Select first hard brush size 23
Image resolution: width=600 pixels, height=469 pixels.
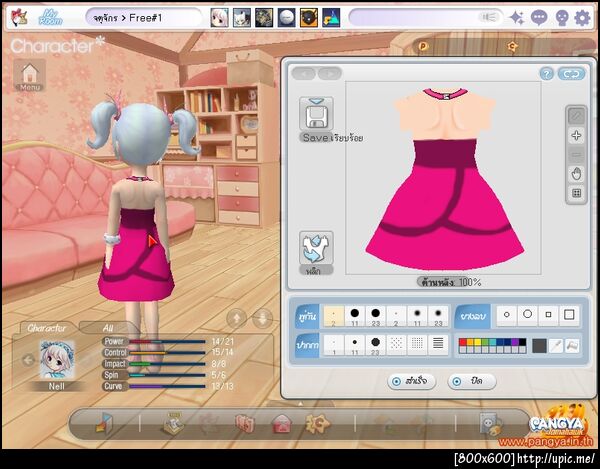[x=376, y=316]
